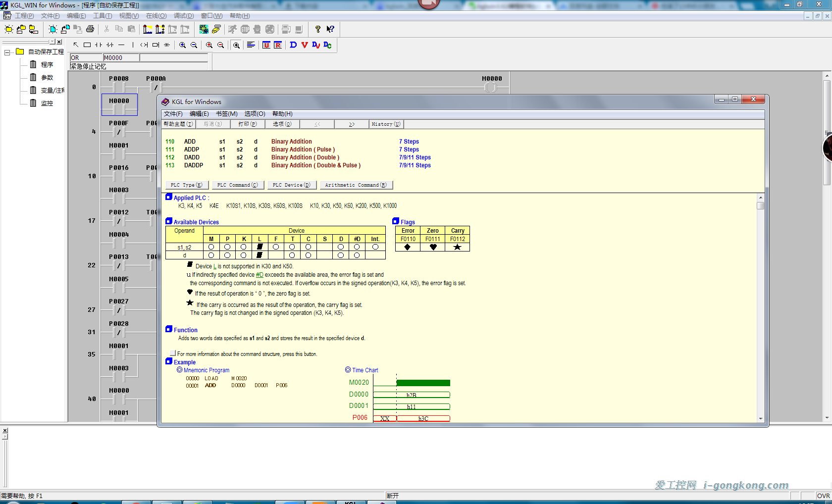Click the Paste toolbar icon
Viewport: 832px width, 504px height.
tap(131, 29)
